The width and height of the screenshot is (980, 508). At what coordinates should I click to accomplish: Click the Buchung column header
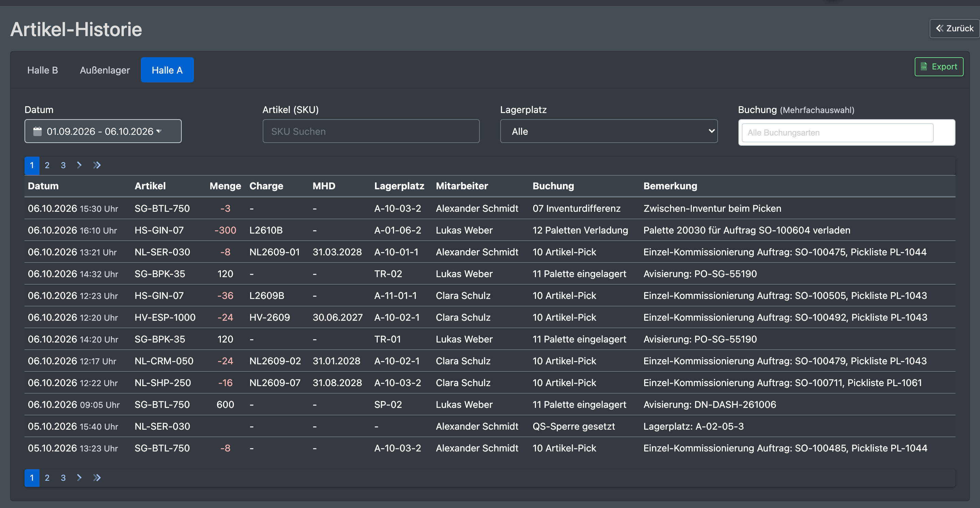point(553,186)
